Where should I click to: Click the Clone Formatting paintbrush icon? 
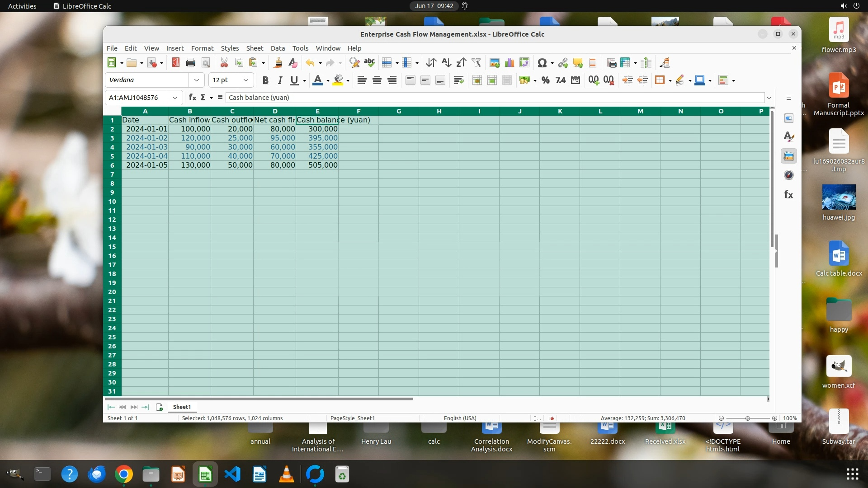coord(278,63)
